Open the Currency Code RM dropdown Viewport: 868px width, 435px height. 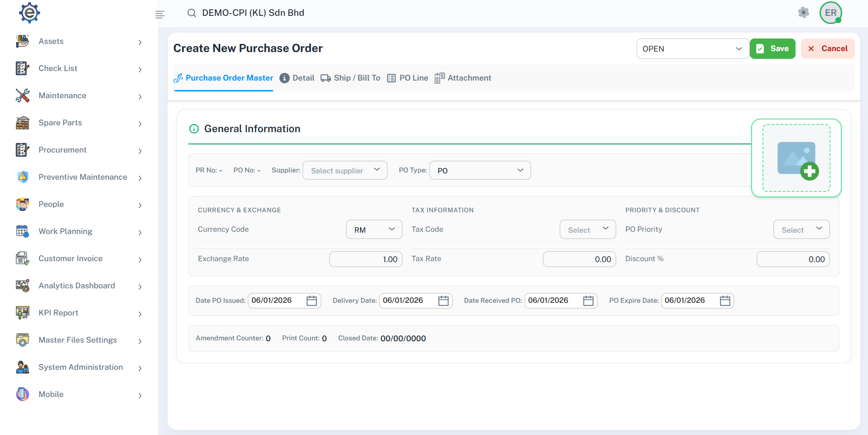(374, 229)
